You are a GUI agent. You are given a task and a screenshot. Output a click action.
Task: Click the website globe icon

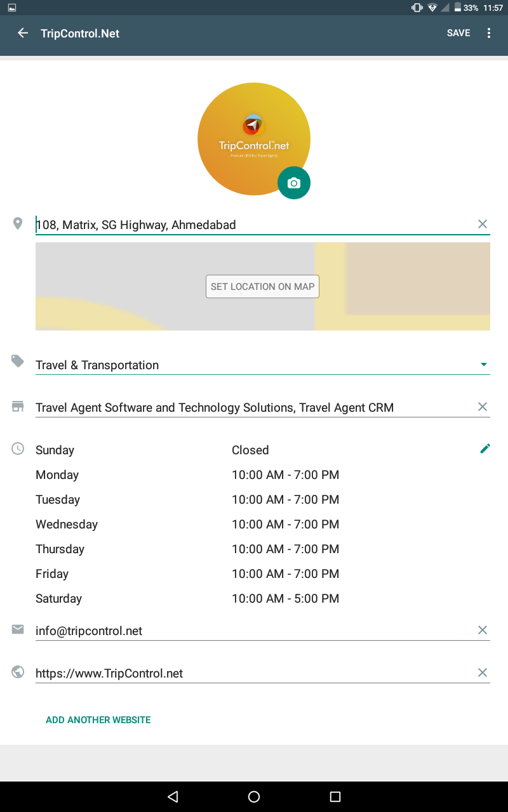tap(18, 672)
